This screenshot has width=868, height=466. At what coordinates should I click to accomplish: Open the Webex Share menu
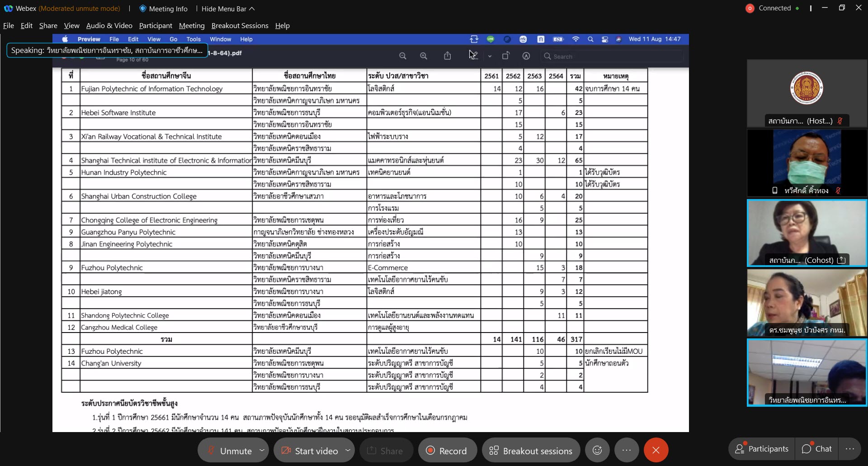[x=48, y=26]
